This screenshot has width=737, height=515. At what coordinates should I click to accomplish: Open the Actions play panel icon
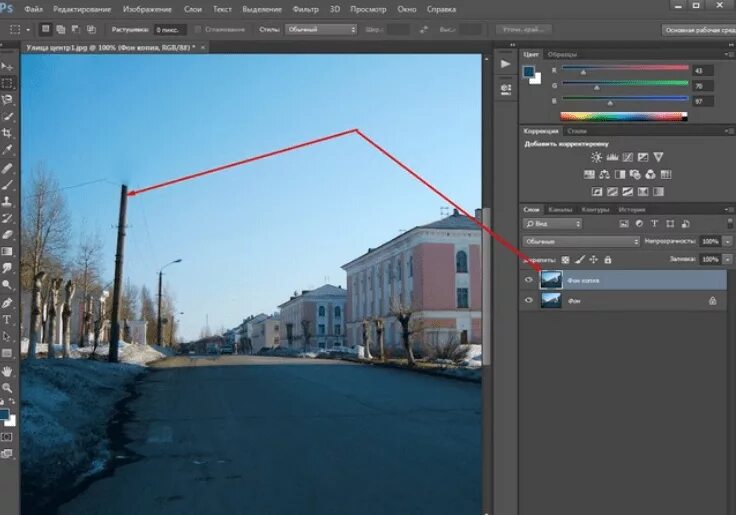[506, 63]
